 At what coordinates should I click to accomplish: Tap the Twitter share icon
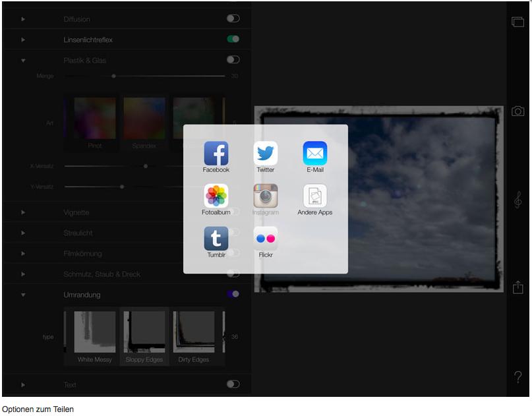coord(265,154)
